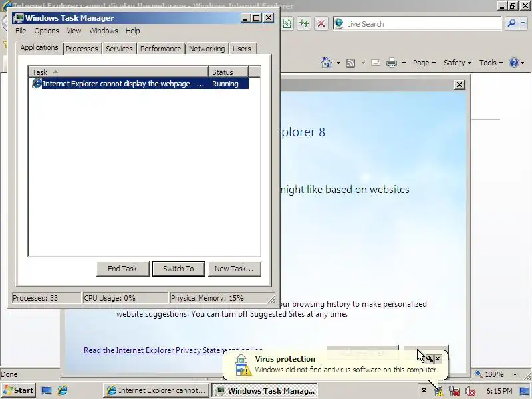Click the IE icon in the task row

(37, 84)
